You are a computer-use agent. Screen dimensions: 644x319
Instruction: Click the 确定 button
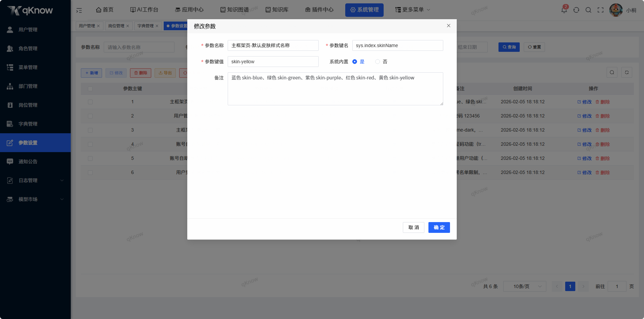tap(439, 227)
